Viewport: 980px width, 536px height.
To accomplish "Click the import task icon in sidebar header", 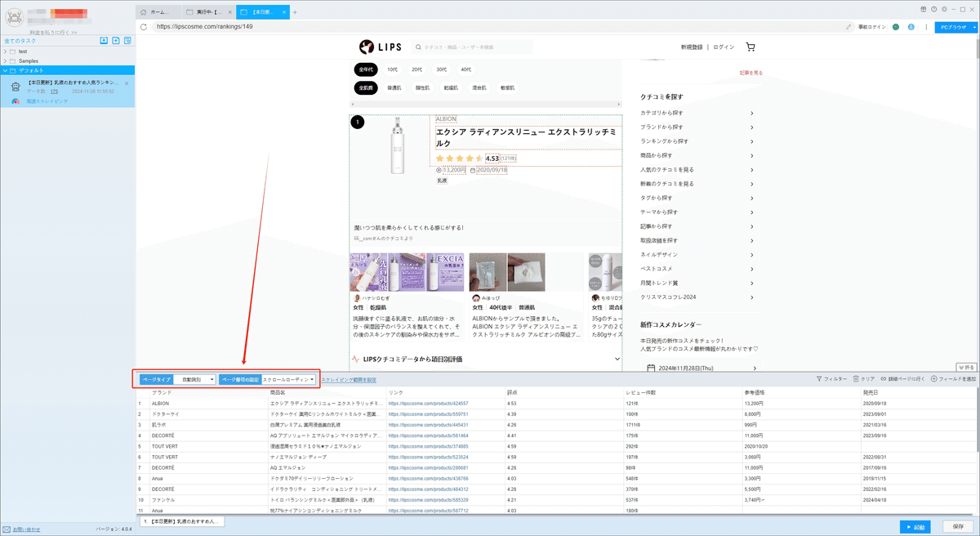I will [104, 40].
